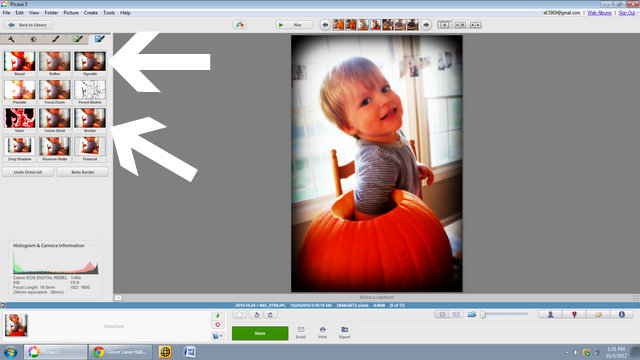The height and width of the screenshot is (360, 640).
Task: Star the current photo
Action: tap(240, 315)
